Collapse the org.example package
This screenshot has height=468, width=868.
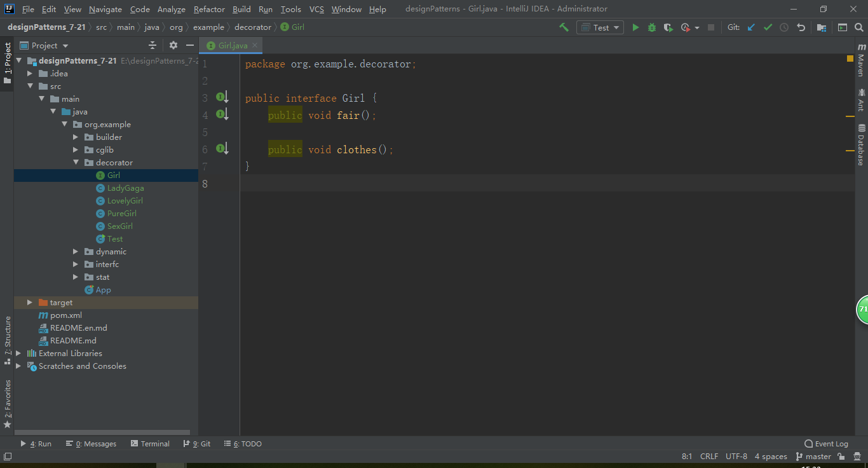pyautogui.click(x=64, y=125)
